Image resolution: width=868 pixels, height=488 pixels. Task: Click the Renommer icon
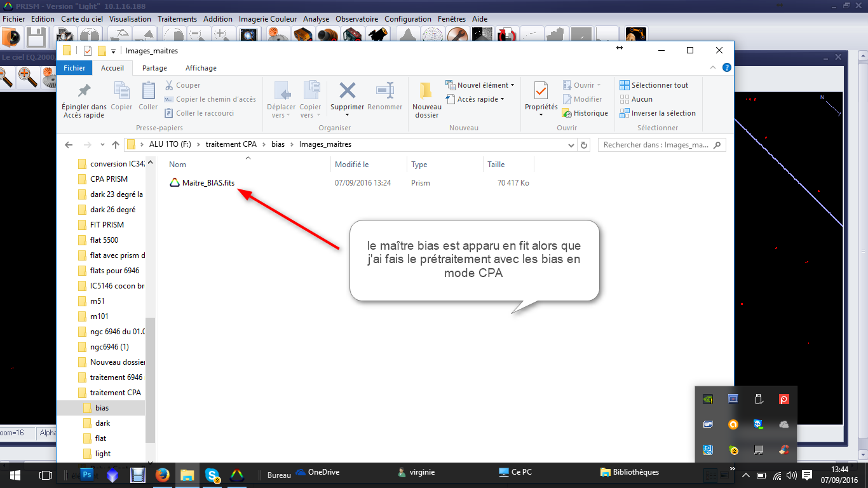(x=384, y=91)
